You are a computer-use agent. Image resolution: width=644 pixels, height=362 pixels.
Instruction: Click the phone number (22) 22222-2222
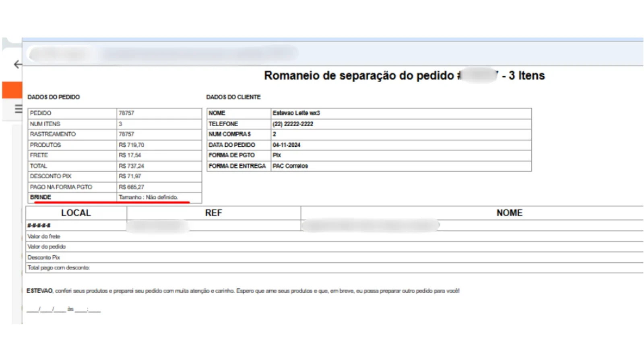293,124
